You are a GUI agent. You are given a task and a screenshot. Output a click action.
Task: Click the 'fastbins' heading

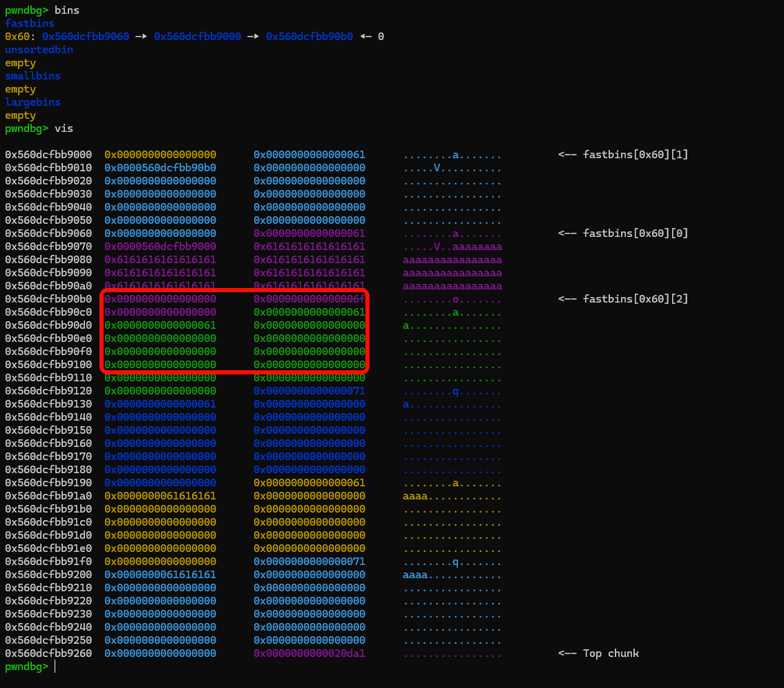pyautogui.click(x=30, y=23)
